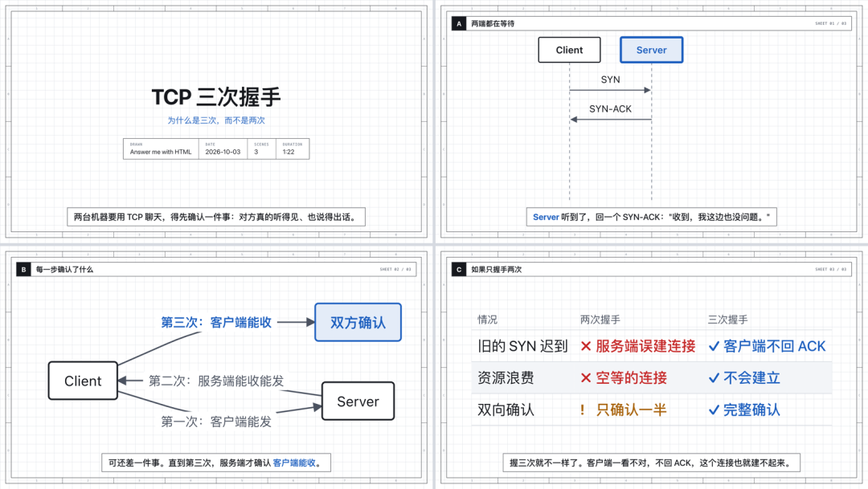The width and height of the screenshot is (868, 489).
Task: Click the orange text 只确认一半
Action: 632,410
